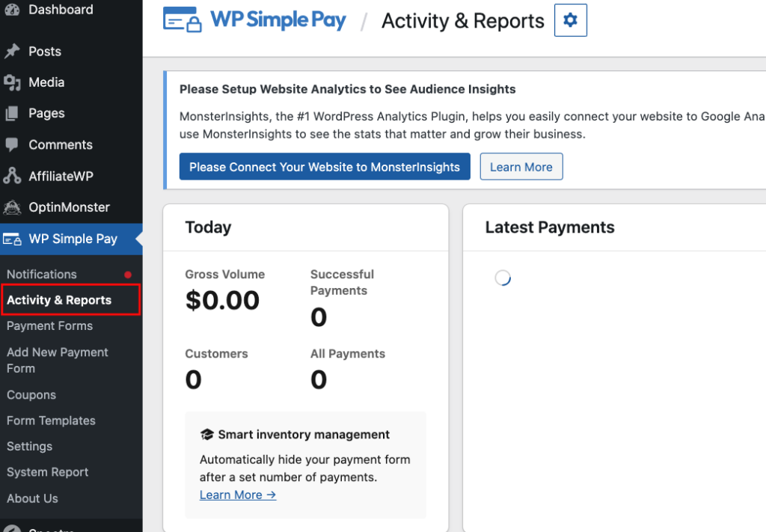Viewport: 766px width, 532px height.
Task: Click the Learn More button in analytics notice
Action: point(521,167)
